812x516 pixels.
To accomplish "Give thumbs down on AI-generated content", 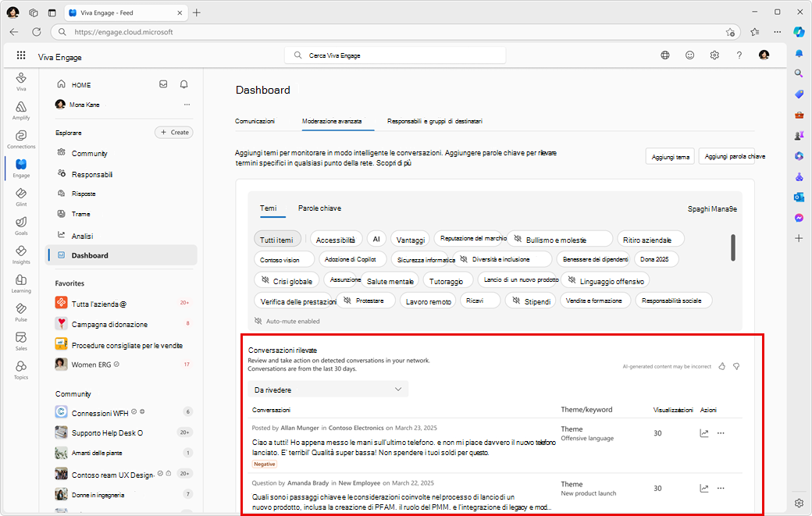I will click(x=736, y=366).
